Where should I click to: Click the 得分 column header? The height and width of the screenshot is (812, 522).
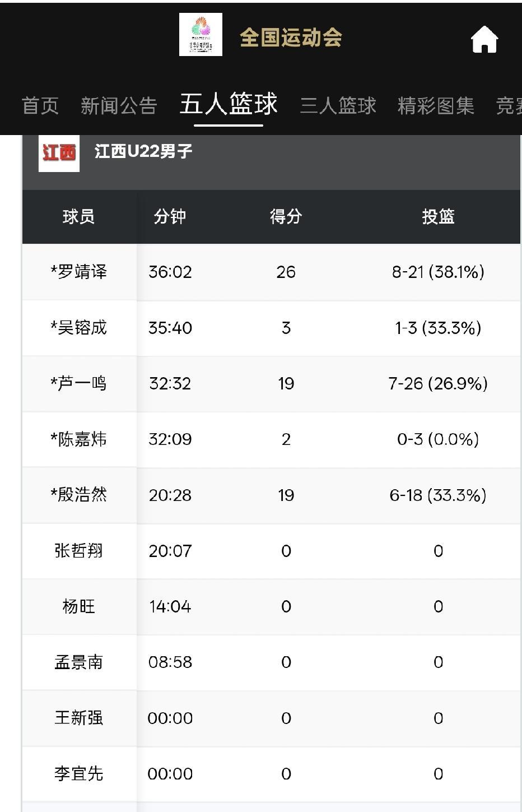tap(286, 216)
